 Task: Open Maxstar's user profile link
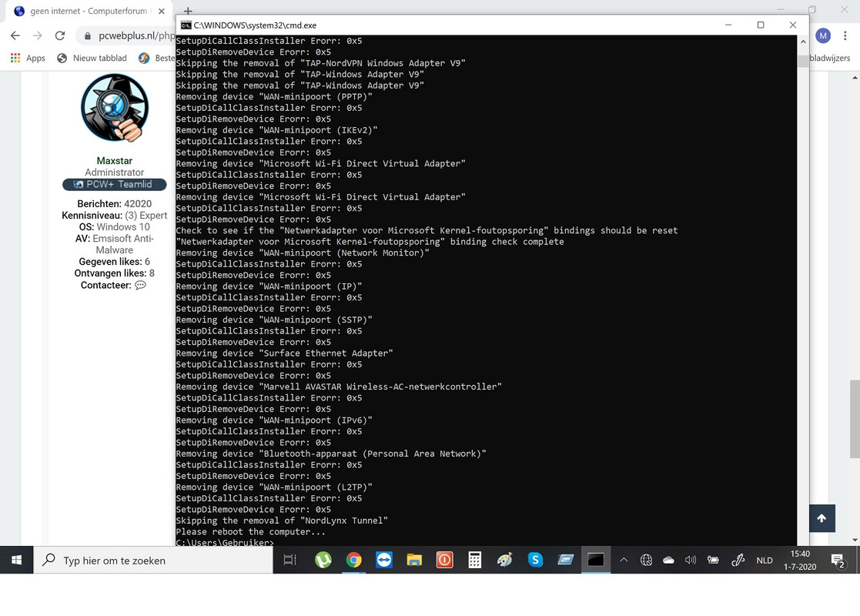pyautogui.click(x=114, y=161)
